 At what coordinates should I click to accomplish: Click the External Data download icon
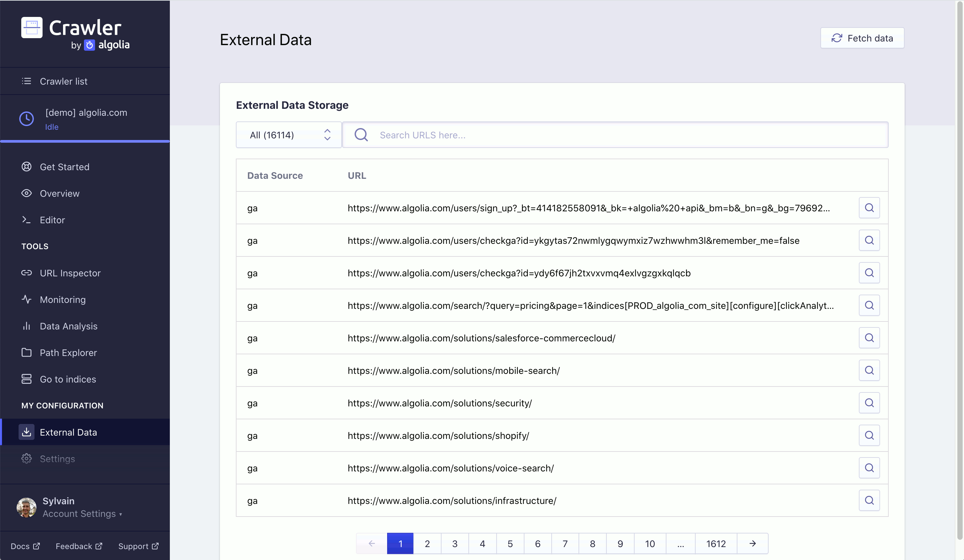pos(27,432)
